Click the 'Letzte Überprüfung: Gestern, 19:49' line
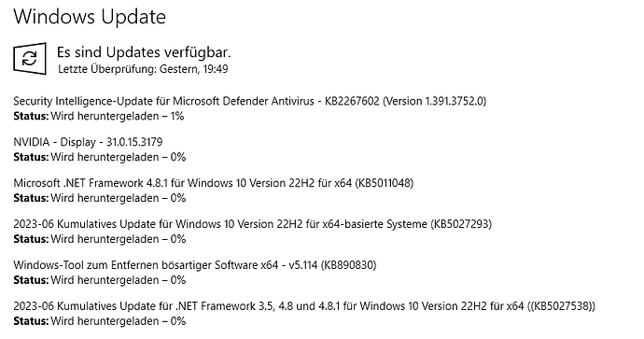The image size is (644, 339). pos(143,69)
